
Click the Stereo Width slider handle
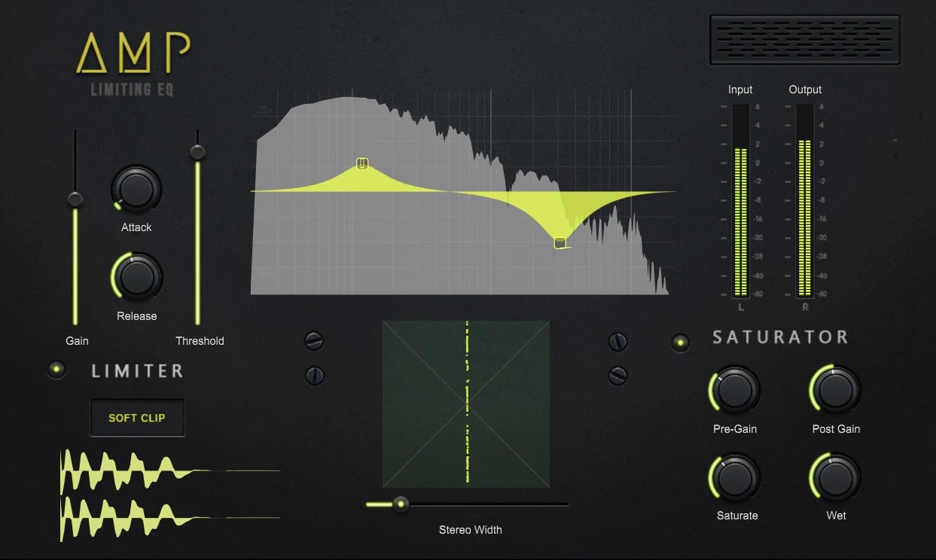pyautogui.click(x=400, y=503)
